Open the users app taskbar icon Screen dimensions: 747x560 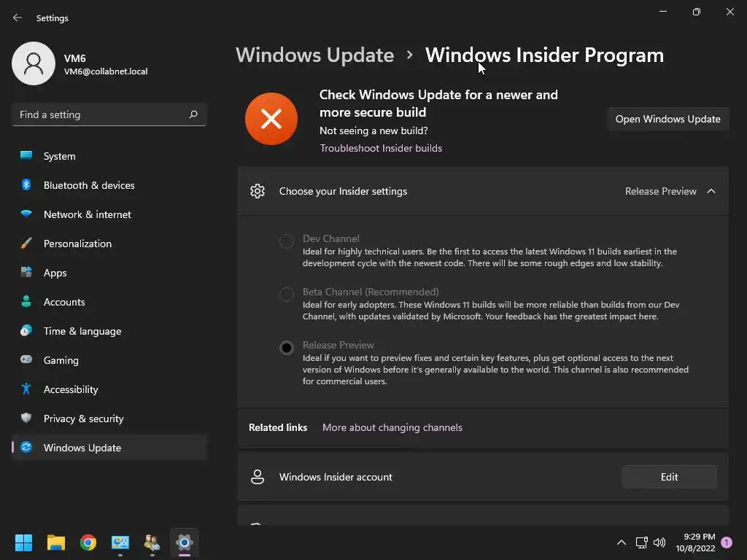pyautogui.click(x=152, y=542)
